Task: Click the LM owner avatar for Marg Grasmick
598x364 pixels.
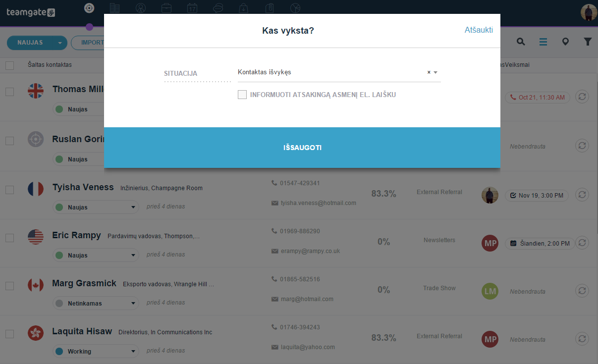Action: [x=490, y=291]
